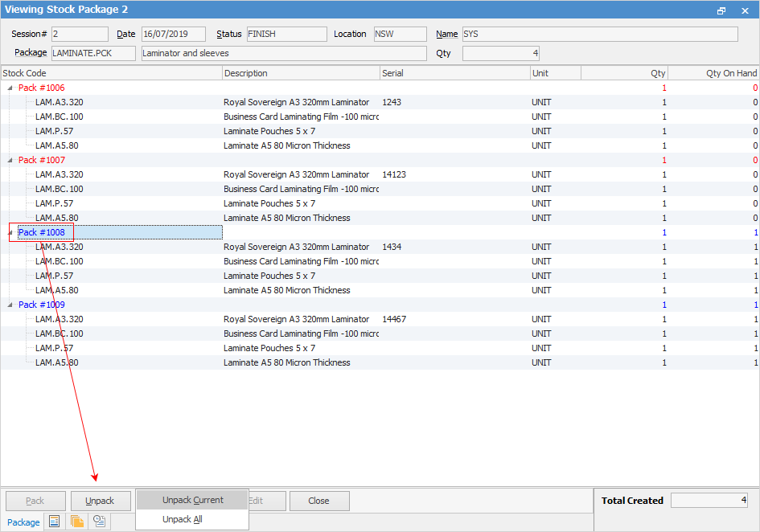
Task: Choose Unpack All from the popup menu
Action: pyautogui.click(x=183, y=519)
